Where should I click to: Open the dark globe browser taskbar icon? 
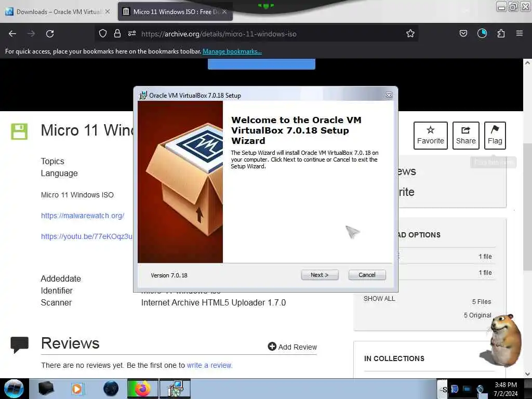111,389
